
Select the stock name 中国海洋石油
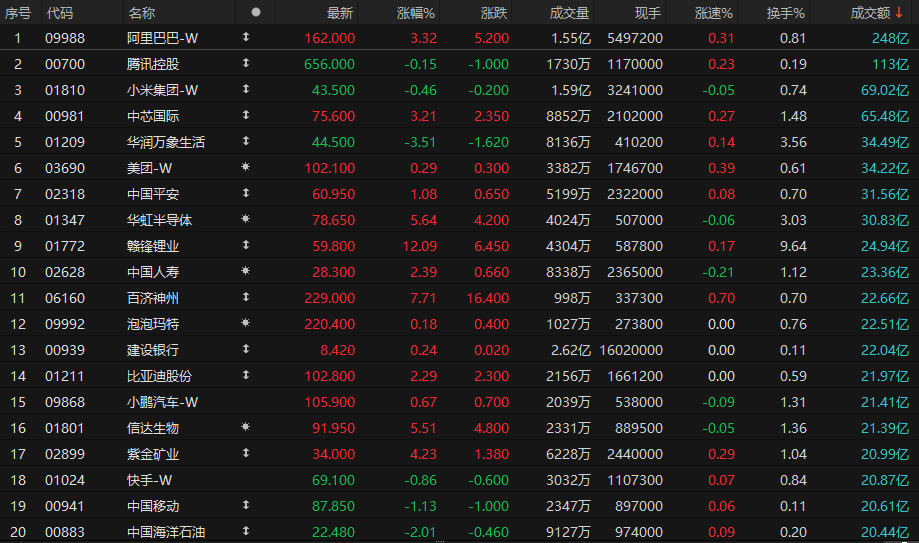[x=166, y=532]
